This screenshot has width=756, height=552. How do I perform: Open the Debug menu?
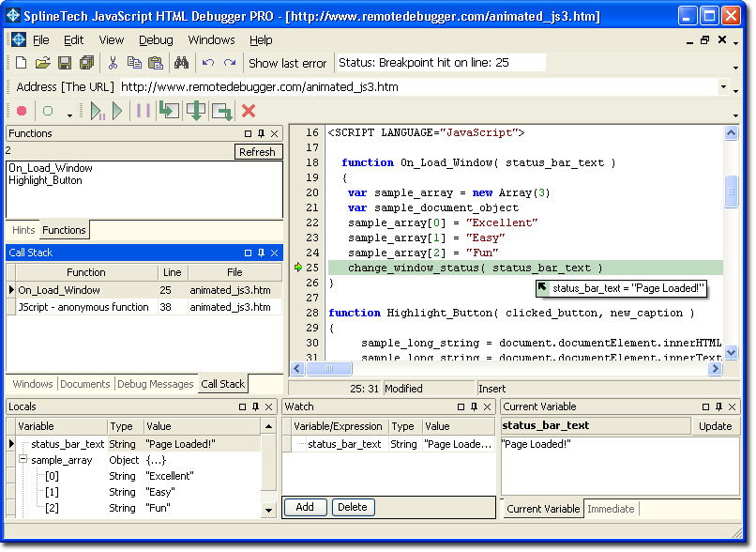click(x=156, y=40)
